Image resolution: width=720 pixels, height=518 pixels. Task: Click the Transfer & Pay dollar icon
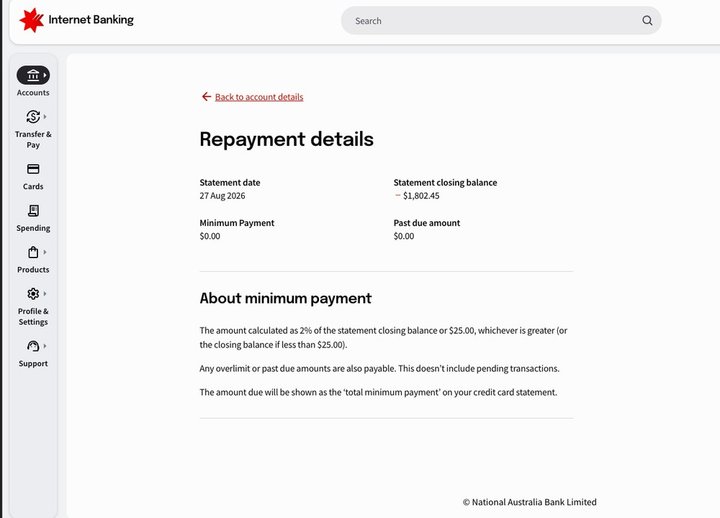pos(33,117)
